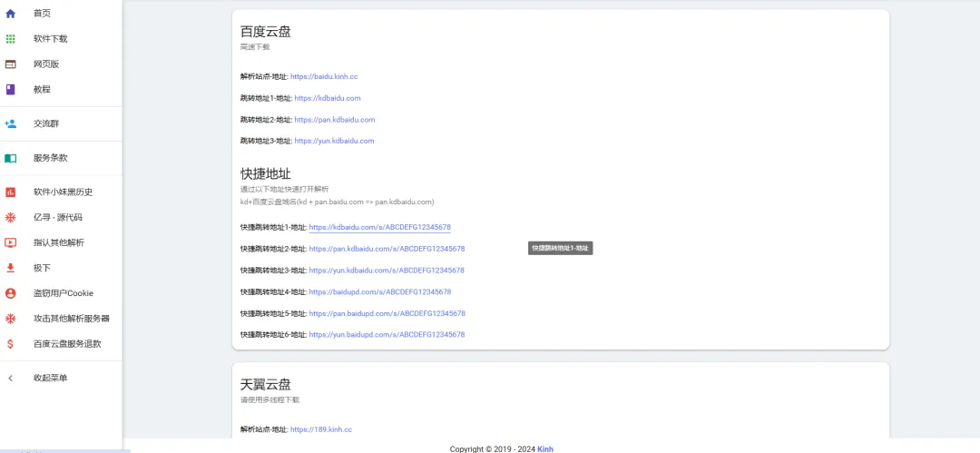Click the red dollar icon for 百度云盘服务退款
The image size is (980, 453).
(10, 343)
